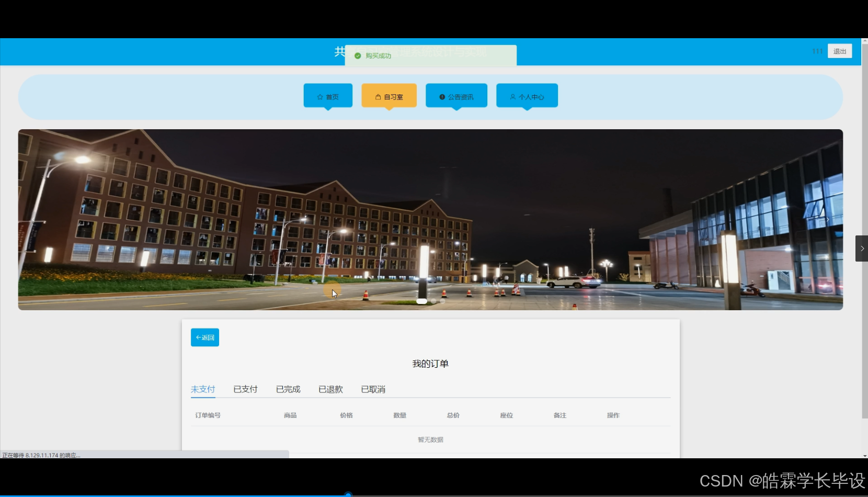Screen dimensions: 868x497
Task: Click the 数量 column header
Action: (400, 415)
